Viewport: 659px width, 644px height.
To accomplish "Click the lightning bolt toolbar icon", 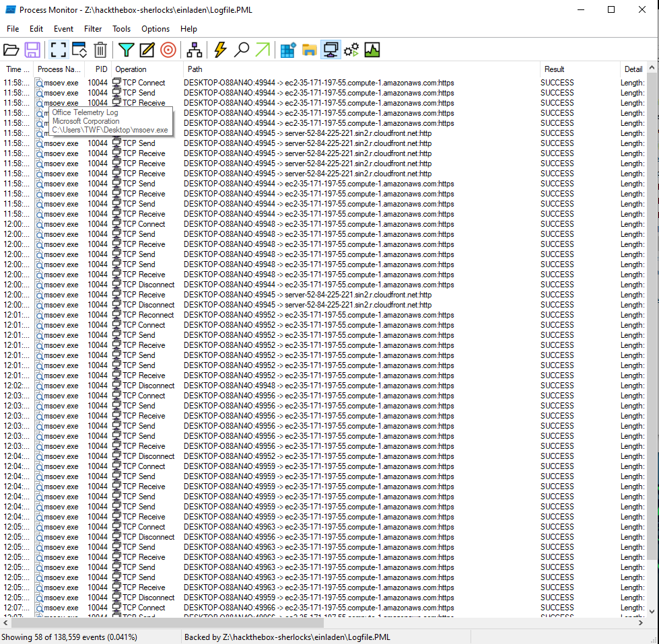I will tap(220, 50).
